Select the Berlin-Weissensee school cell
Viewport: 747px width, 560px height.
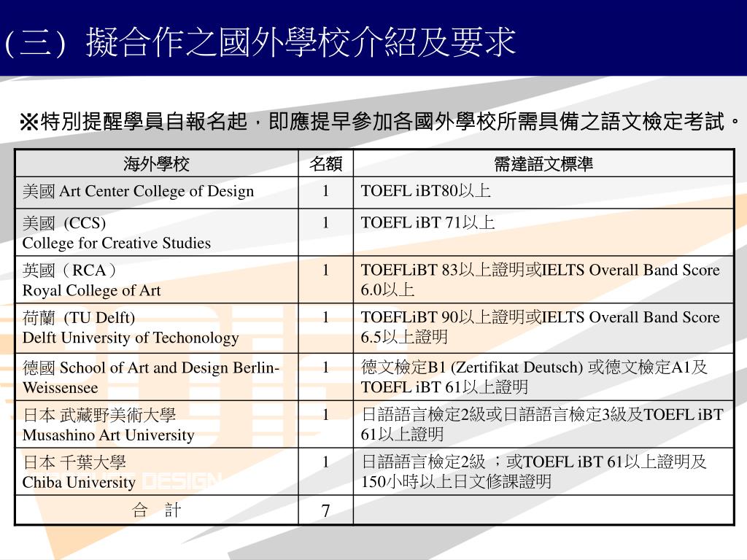tap(157, 377)
